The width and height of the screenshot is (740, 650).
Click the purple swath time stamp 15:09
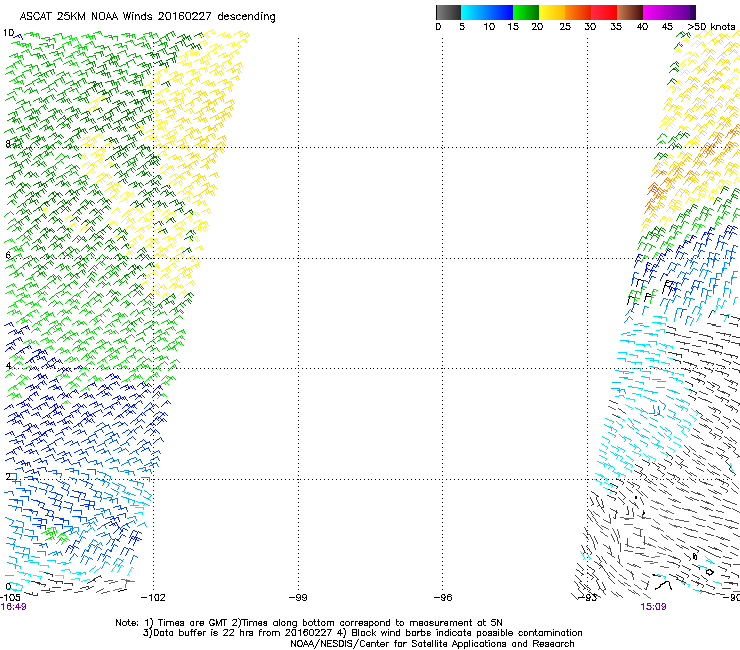(653, 607)
